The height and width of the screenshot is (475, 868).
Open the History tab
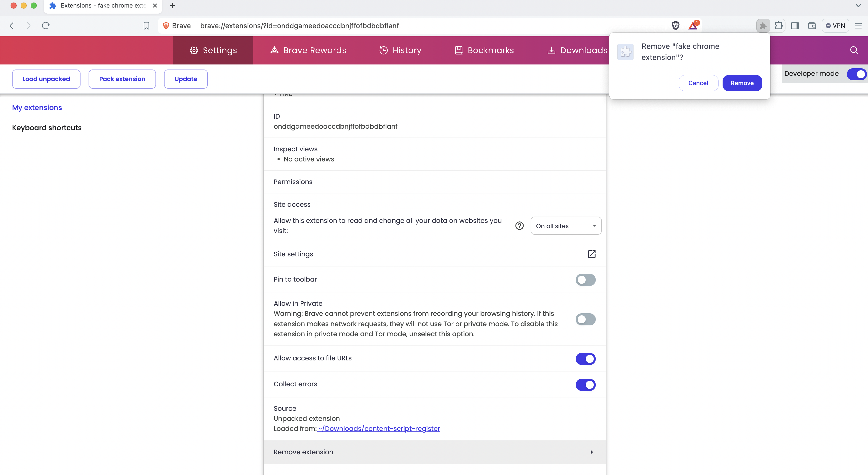pos(400,50)
